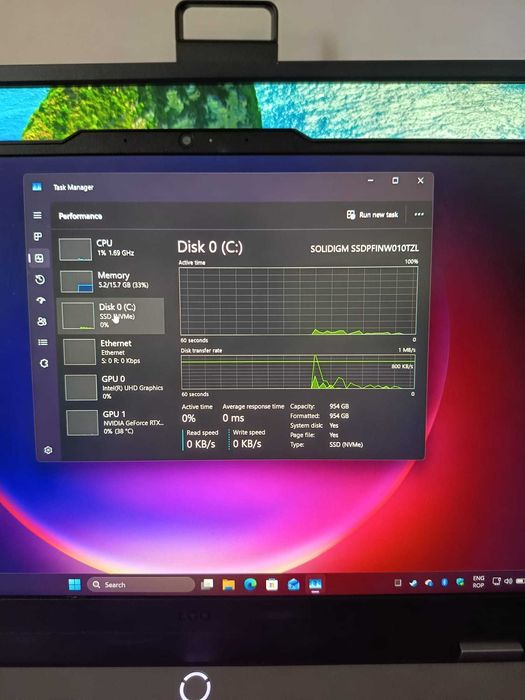The height and width of the screenshot is (700, 525).
Task: Open File Explorer from the taskbar
Action: 229,584
